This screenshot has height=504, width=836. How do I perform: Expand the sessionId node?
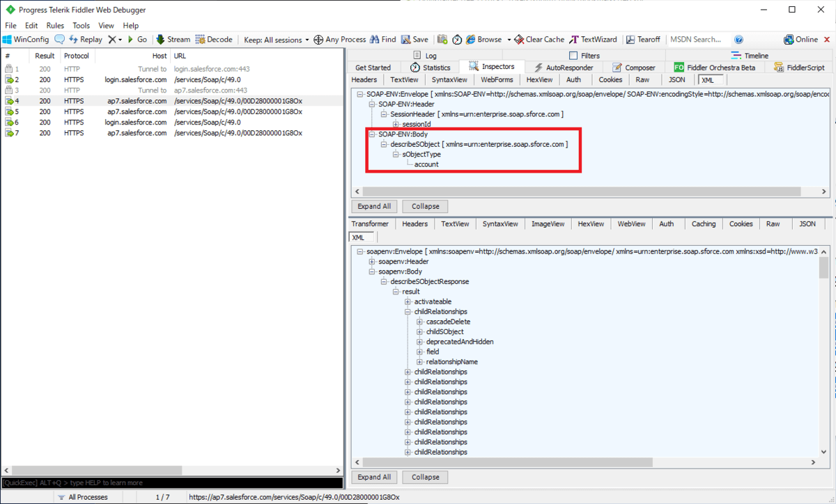[x=396, y=124]
